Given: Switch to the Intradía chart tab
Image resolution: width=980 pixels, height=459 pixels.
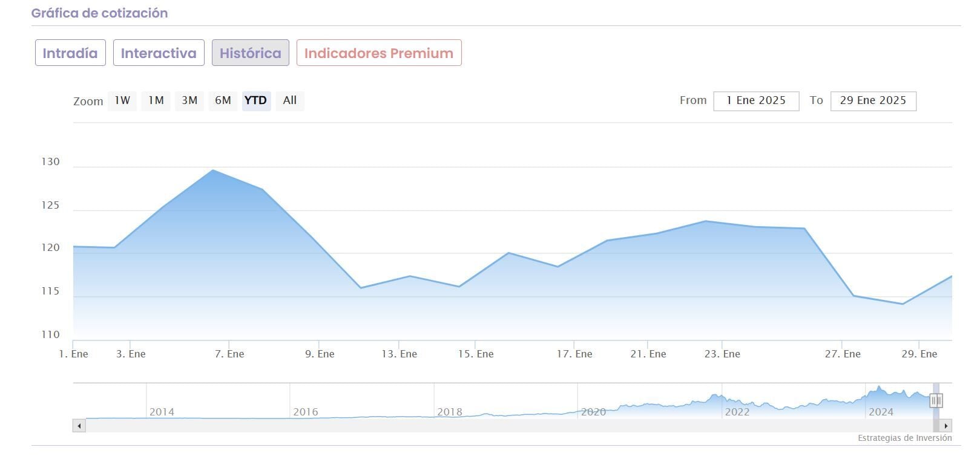Looking at the screenshot, I should [x=70, y=53].
